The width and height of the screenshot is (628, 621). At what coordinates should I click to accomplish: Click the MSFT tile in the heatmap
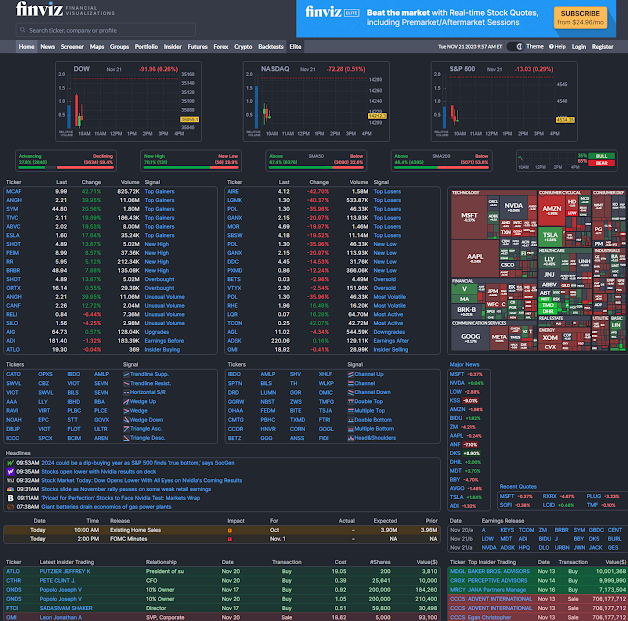469,217
